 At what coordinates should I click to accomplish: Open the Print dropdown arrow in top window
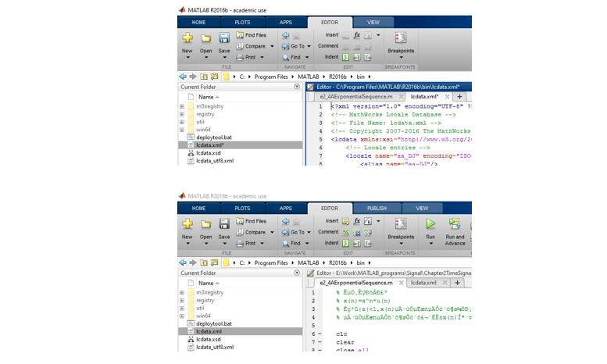tap(262, 57)
